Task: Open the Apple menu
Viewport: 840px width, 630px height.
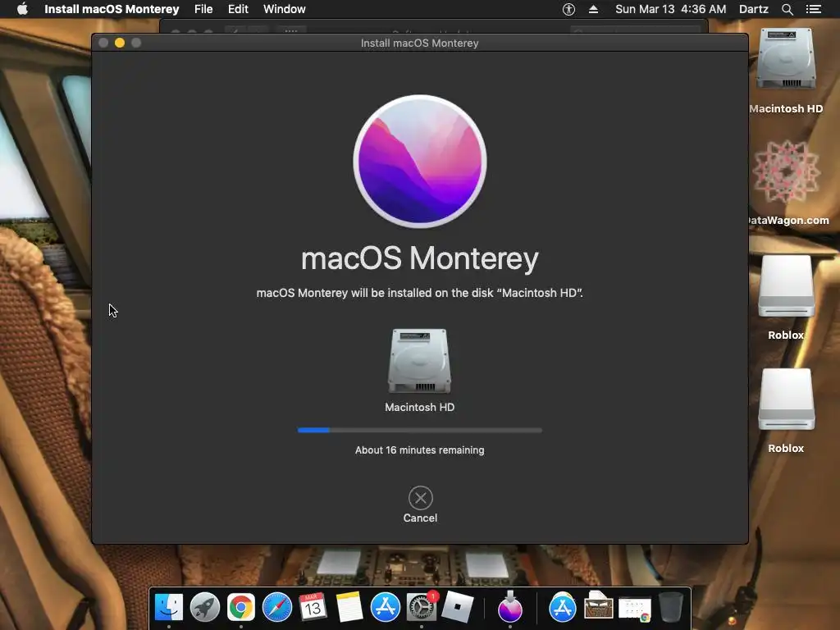Action: tap(22, 9)
